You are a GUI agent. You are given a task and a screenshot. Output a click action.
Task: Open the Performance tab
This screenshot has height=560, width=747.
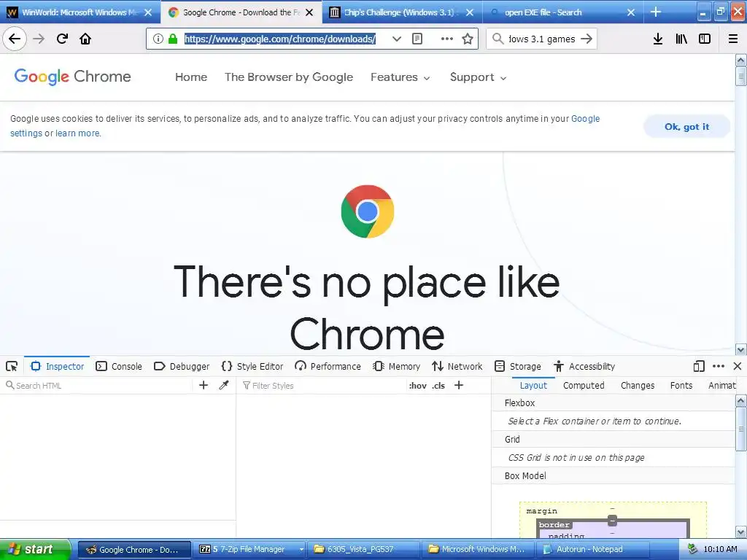328,366
